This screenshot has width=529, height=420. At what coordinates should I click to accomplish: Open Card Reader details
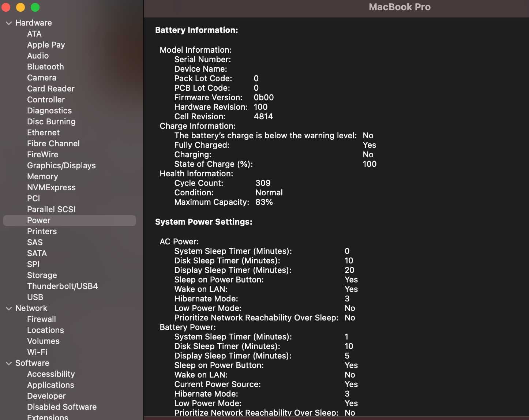coord(50,89)
